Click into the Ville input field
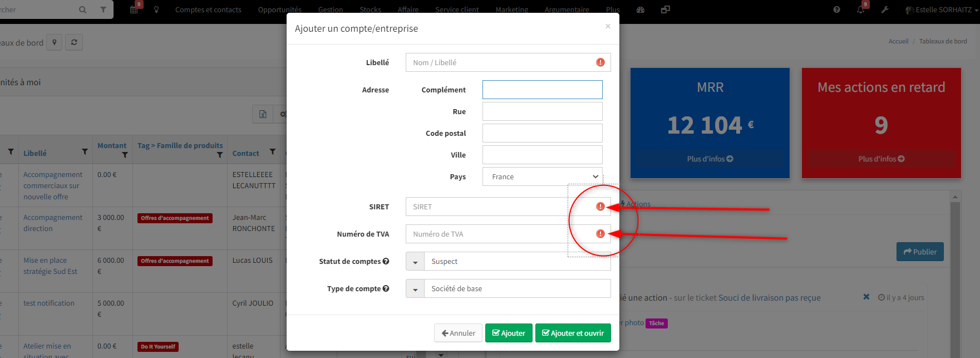 tap(542, 155)
